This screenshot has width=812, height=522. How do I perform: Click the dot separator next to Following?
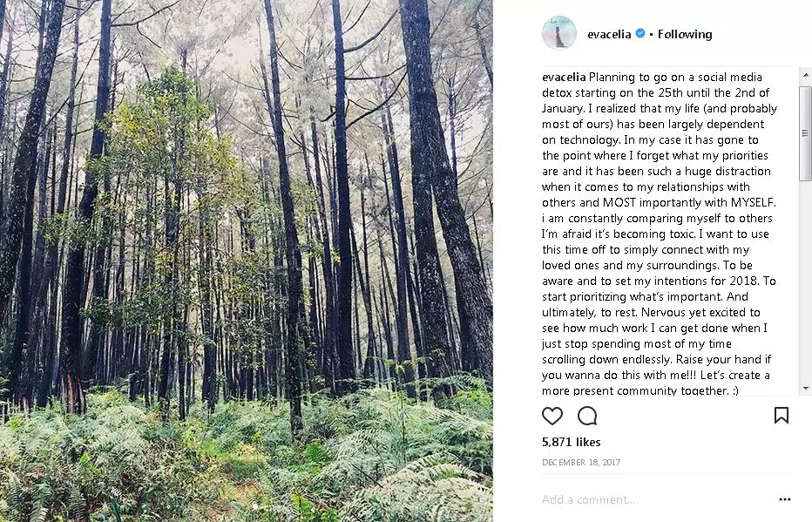(652, 34)
